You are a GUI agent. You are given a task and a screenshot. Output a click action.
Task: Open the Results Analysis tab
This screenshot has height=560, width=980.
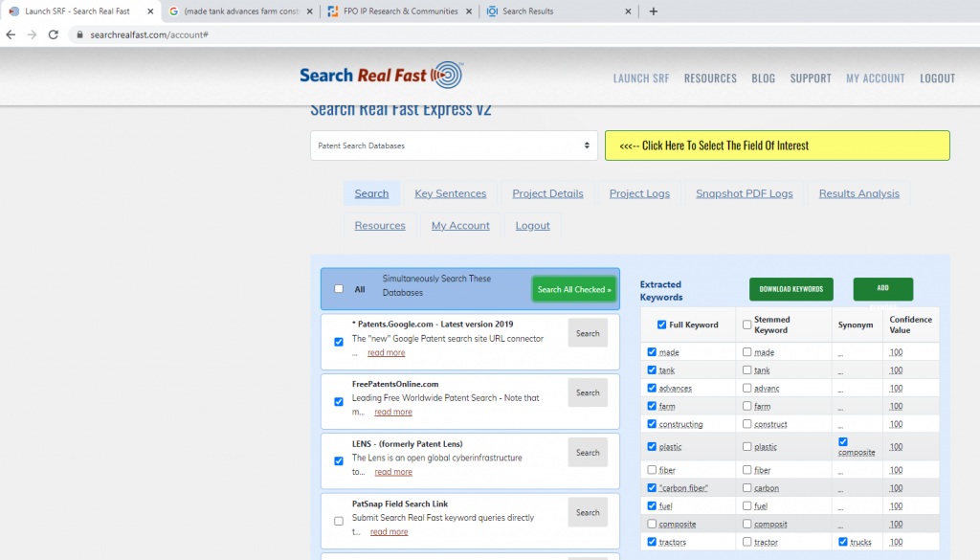pyautogui.click(x=858, y=193)
